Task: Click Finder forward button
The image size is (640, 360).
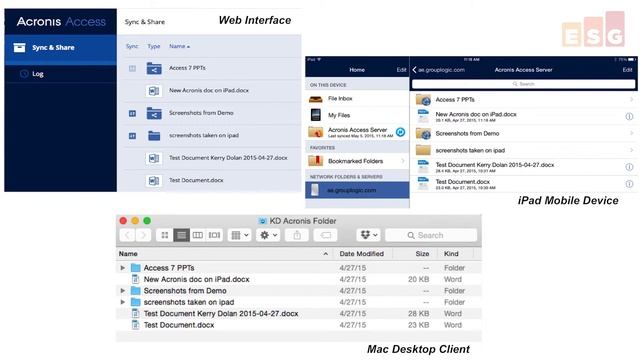Action: (x=143, y=235)
